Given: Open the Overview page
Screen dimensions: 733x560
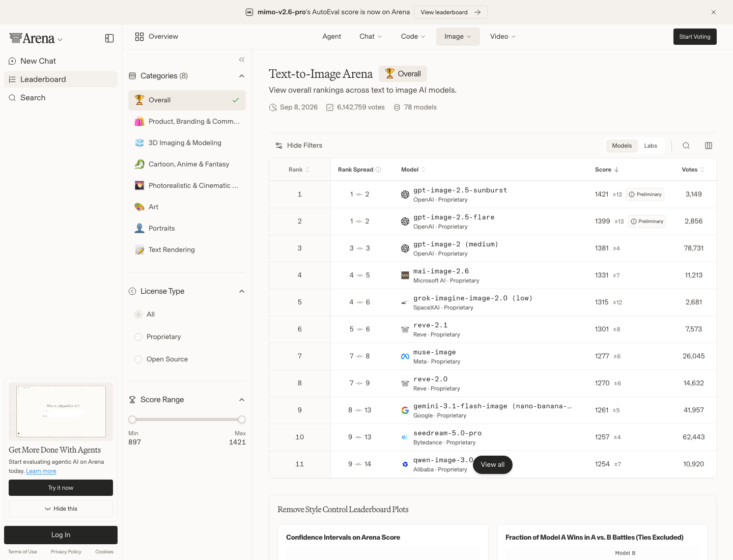Looking at the screenshot, I should (x=157, y=37).
